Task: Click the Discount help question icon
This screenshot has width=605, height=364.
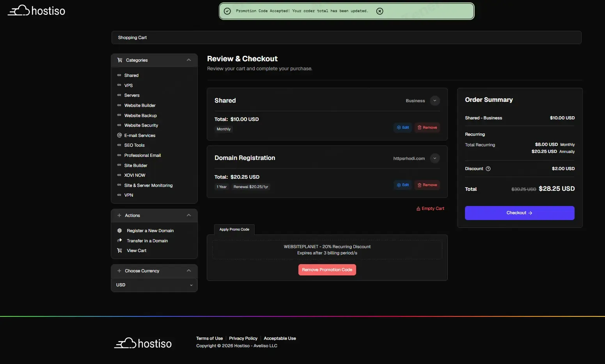Action: (x=488, y=169)
